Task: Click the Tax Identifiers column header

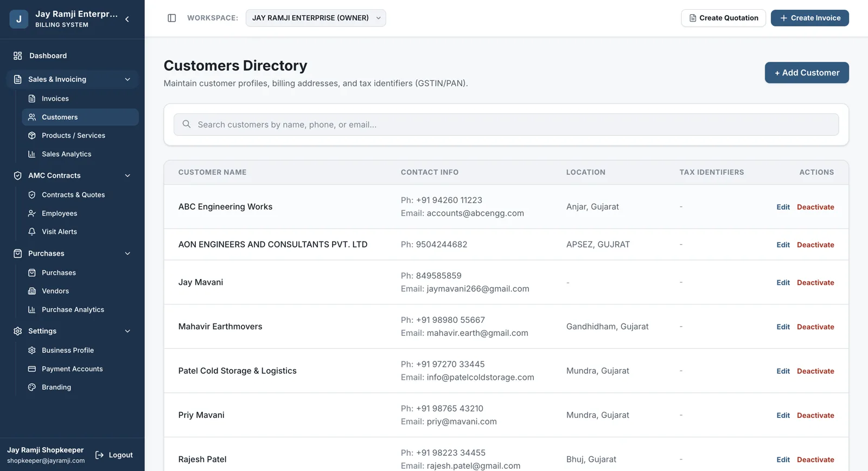Action: [x=712, y=173]
